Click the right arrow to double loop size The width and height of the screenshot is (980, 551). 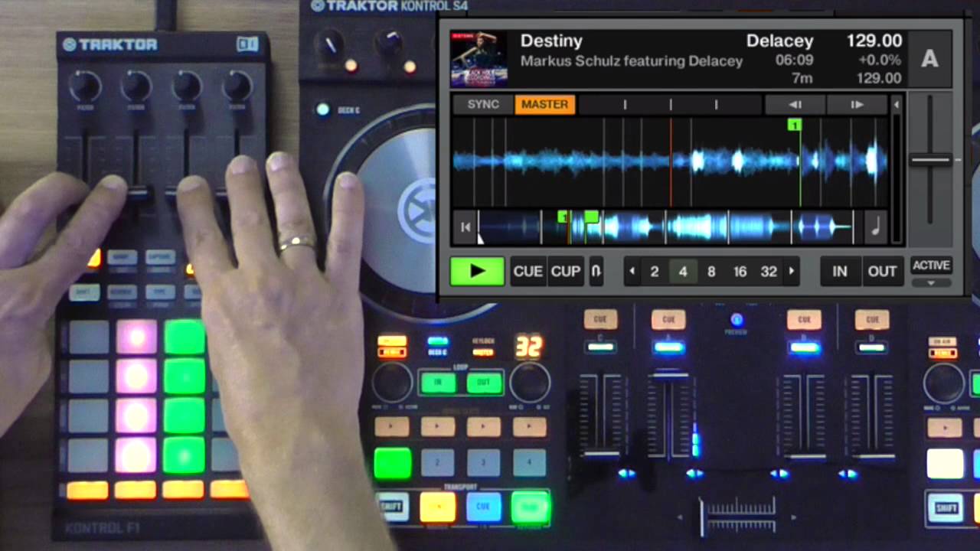point(791,271)
